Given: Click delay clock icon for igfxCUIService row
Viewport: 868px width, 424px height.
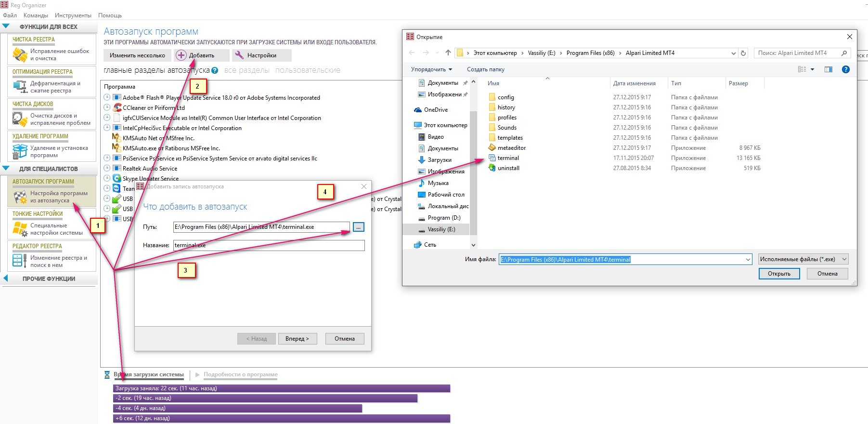Looking at the screenshot, I should pos(107,118).
